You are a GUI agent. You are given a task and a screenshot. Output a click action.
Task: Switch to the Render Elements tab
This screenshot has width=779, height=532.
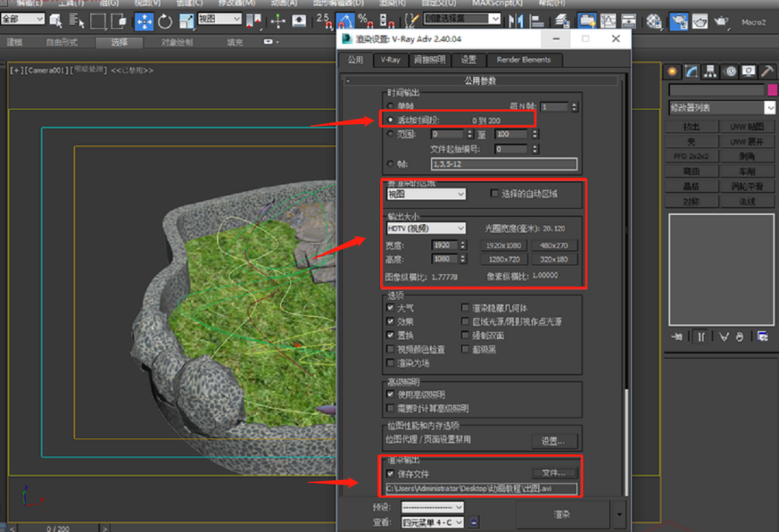coord(524,60)
